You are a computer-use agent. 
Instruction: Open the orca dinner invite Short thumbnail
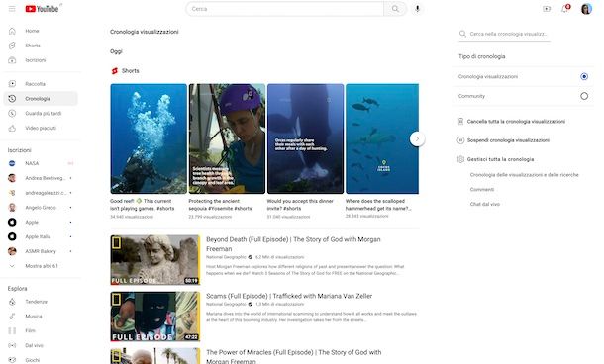click(x=306, y=138)
